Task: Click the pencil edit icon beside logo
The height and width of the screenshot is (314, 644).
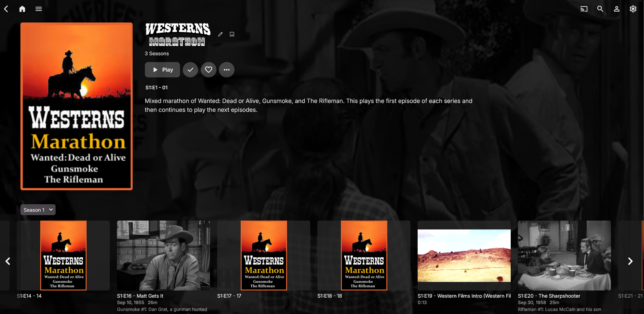Action: [221, 34]
